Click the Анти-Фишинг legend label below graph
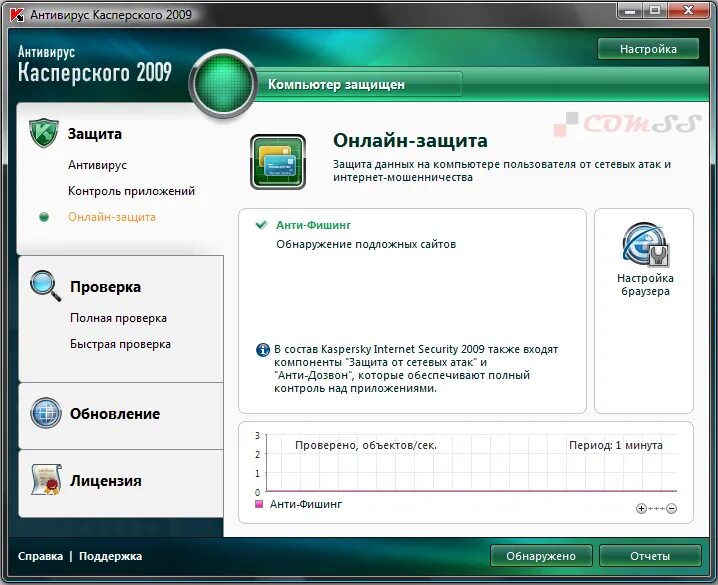The image size is (718, 585). [306, 504]
